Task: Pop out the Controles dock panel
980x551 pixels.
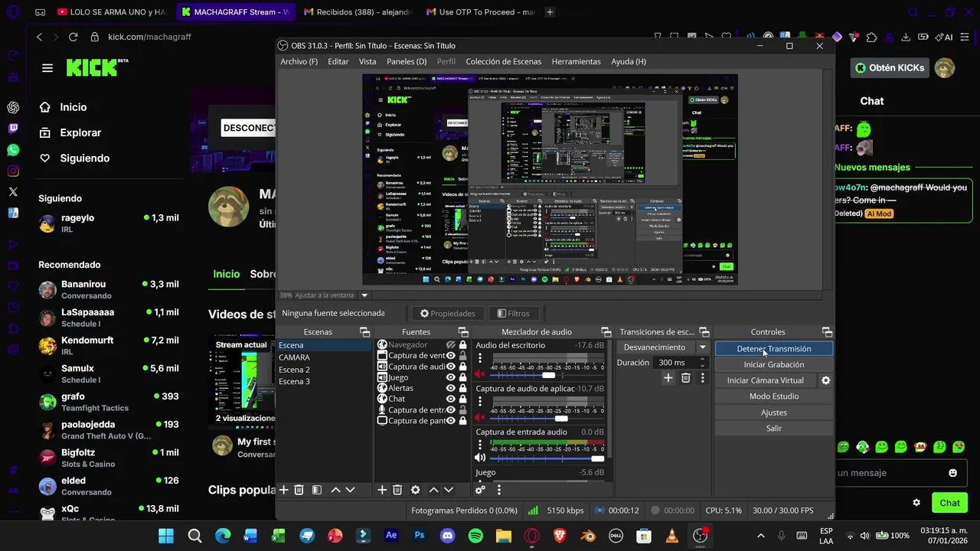Action: point(827,331)
